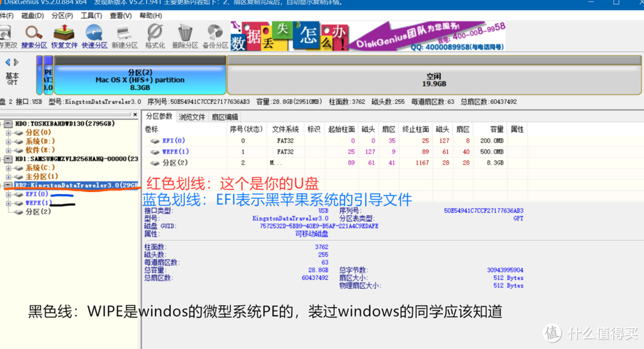
Task: Select 软件(E:) in the disk tree
Action: click(40, 150)
